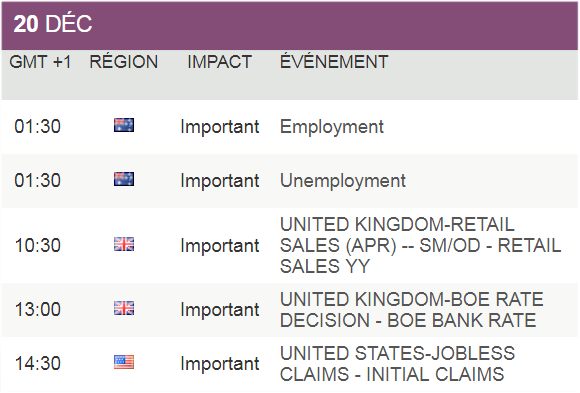Click the ÉVÉNEMENT column header
This screenshot has height=393, width=580.
pos(334,61)
